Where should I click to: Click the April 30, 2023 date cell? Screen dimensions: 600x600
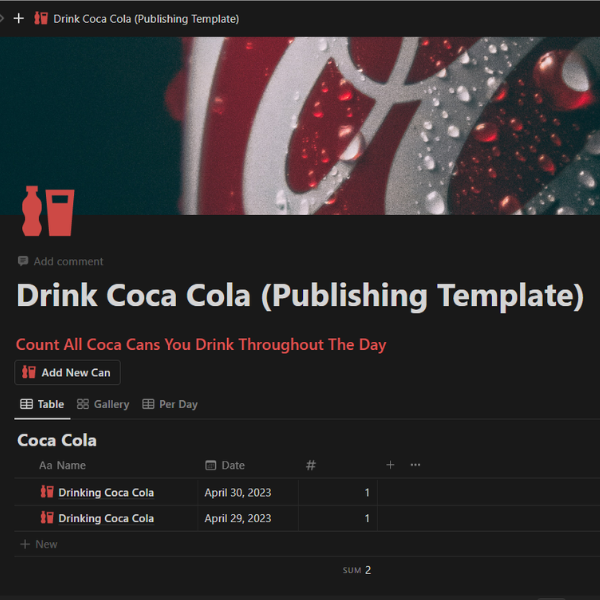(x=248, y=492)
